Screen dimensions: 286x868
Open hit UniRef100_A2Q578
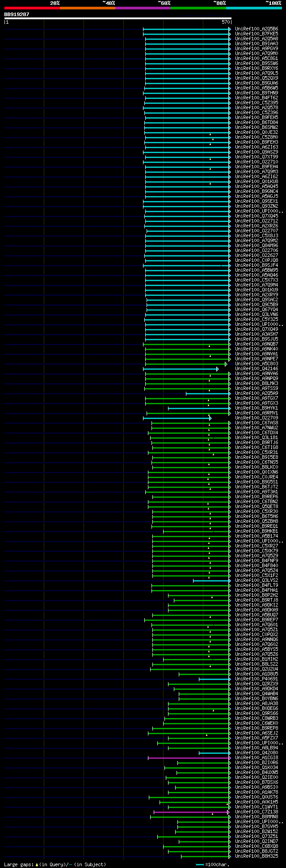coord(257,108)
